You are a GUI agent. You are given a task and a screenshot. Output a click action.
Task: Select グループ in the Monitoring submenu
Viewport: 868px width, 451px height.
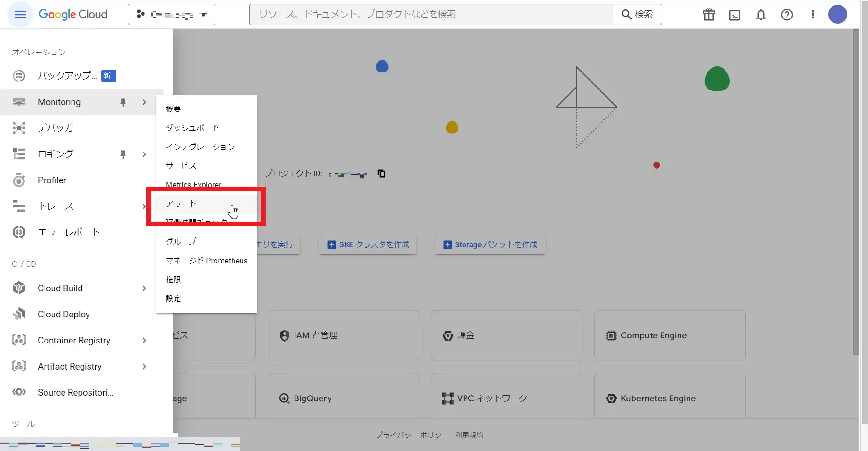click(206, 242)
